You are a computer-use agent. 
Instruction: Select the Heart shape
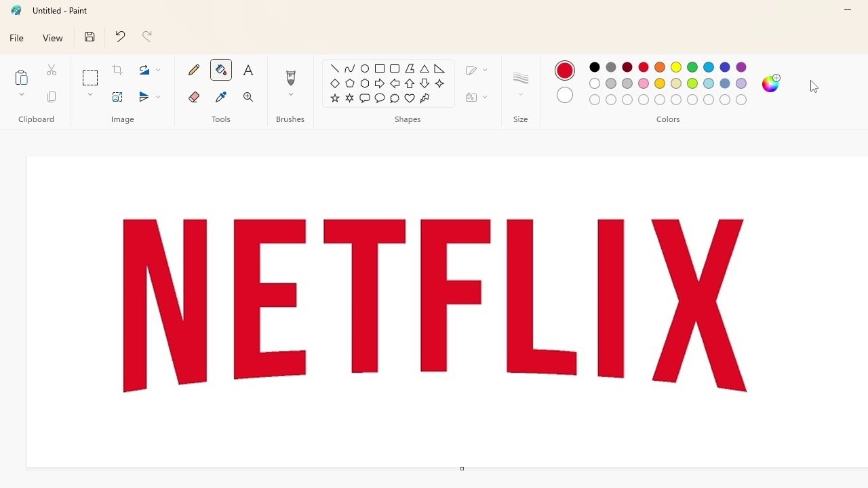tap(410, 98)
